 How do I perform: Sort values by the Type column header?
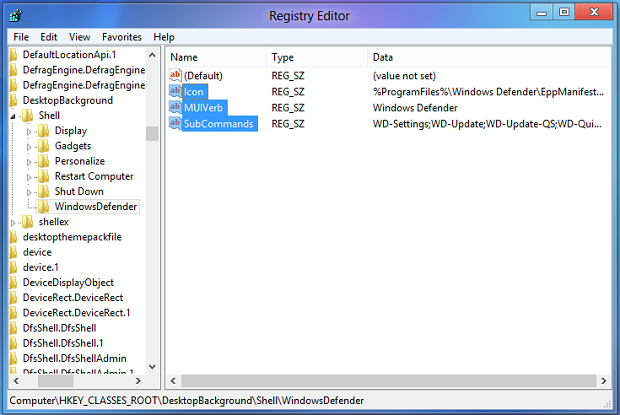[317, 57]
